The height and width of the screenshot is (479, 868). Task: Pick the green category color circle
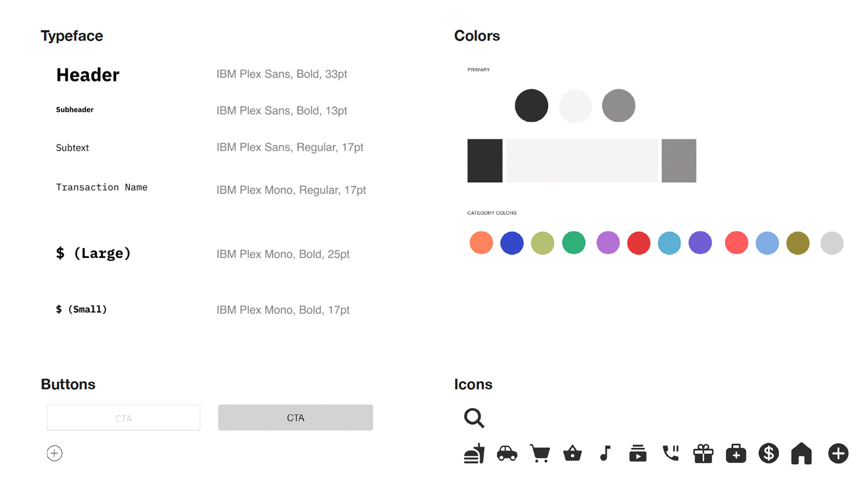point(574,243)
